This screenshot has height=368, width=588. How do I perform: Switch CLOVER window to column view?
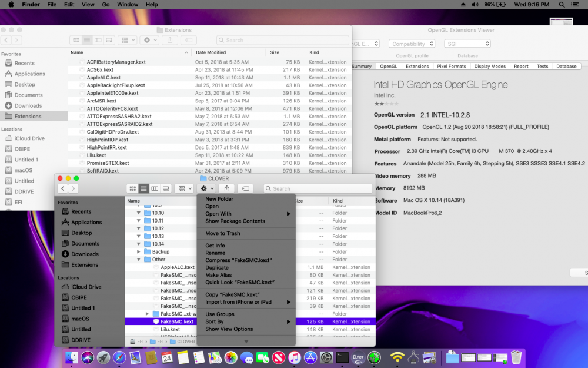pos(155,188)
